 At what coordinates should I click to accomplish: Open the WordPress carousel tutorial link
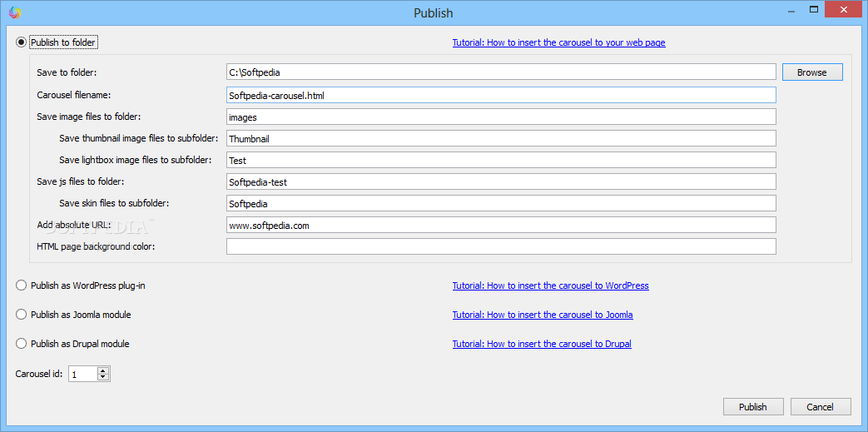[x=550, y=286]
